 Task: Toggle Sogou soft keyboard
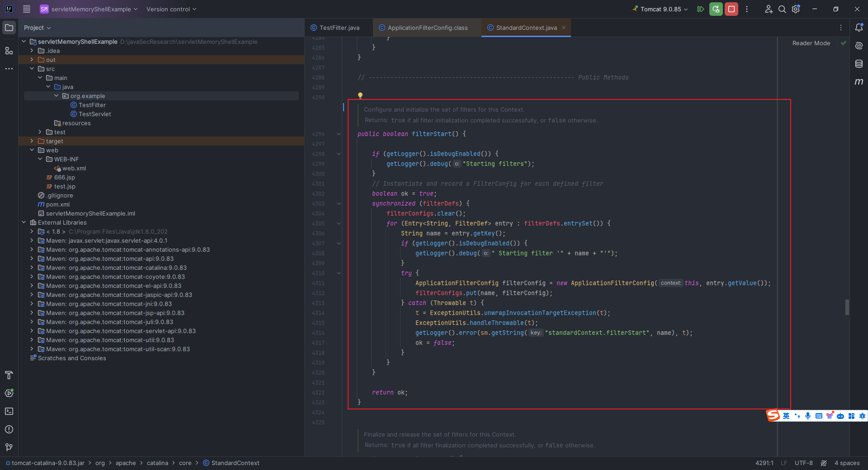point(819,416)
